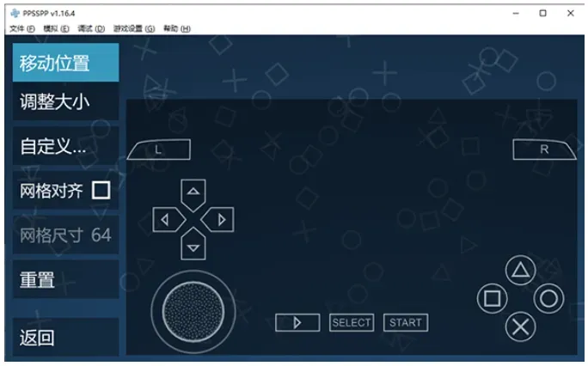Click the D-pad right arrow
Viewport: 588px width, 366px height.
[217, 220]
